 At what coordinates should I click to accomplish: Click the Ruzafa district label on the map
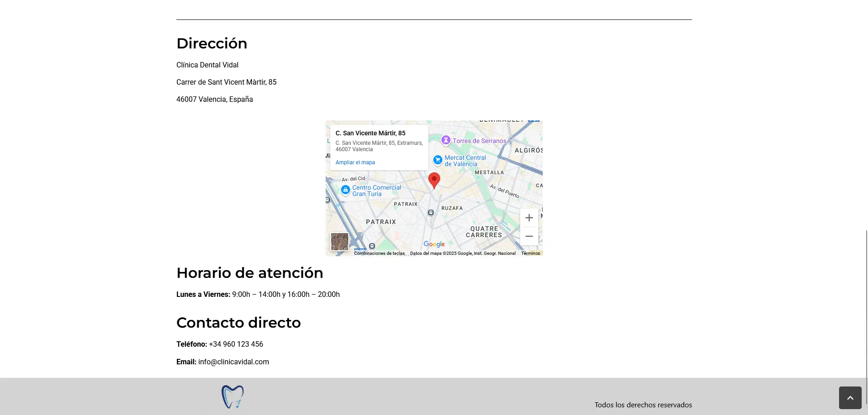coord(452,208)
